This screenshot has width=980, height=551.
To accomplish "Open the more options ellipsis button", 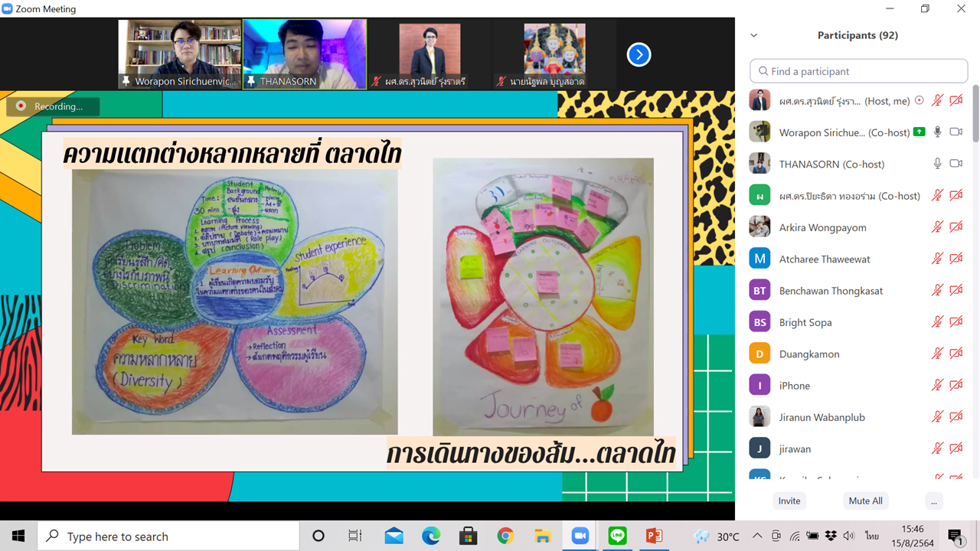I will 933,500.
